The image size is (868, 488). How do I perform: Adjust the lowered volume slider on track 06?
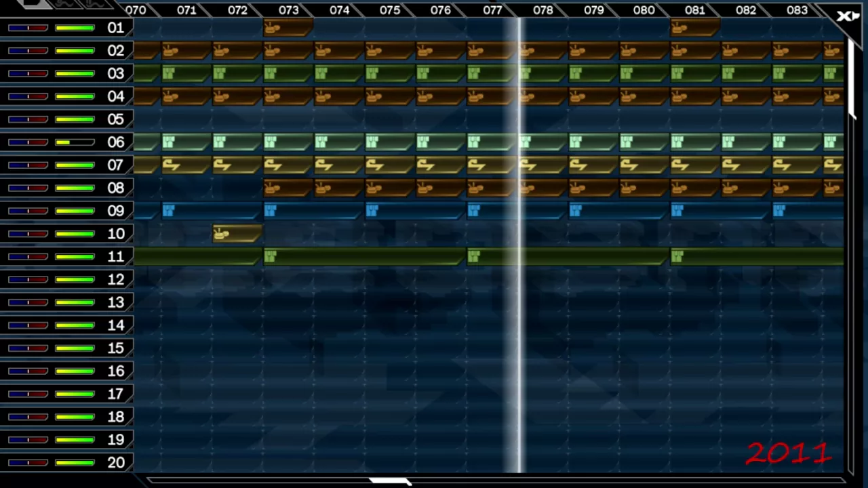click(75, 142)
